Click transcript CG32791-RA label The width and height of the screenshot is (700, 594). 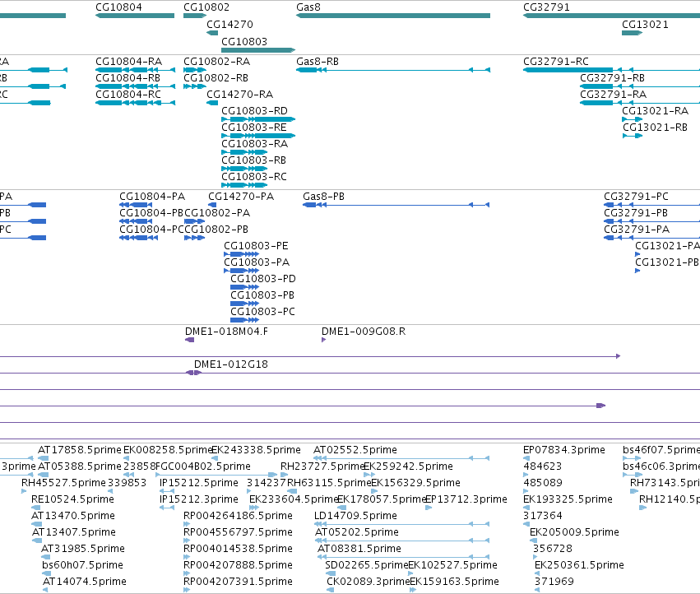[x=614, y=95]
